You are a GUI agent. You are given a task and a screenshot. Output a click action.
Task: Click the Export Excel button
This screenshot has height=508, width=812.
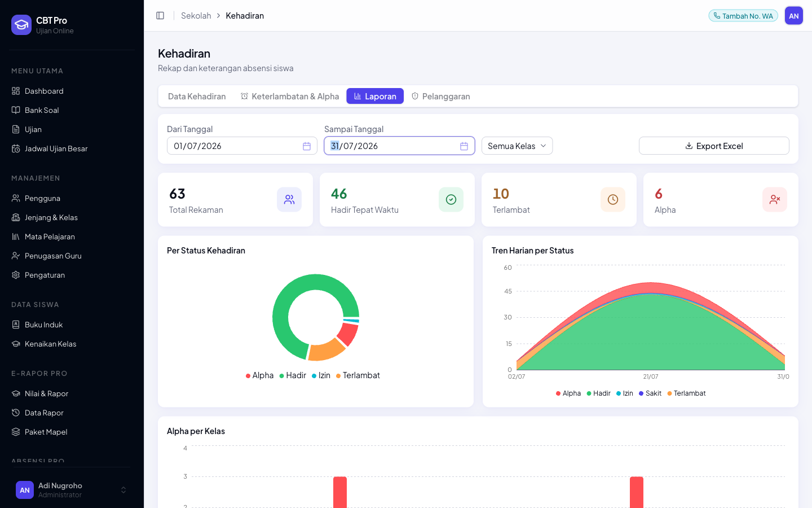tap(714, 146)
